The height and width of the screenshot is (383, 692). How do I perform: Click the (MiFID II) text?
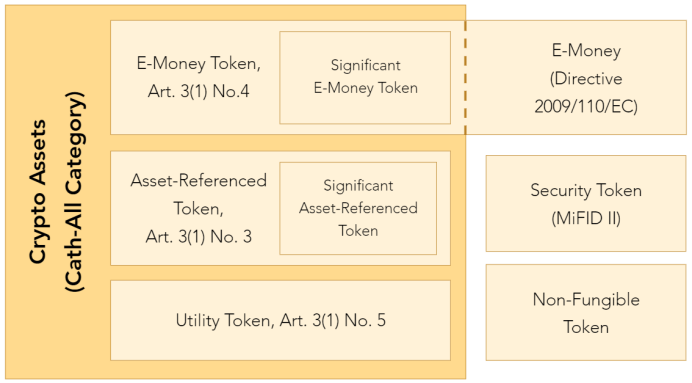[586, 218]
